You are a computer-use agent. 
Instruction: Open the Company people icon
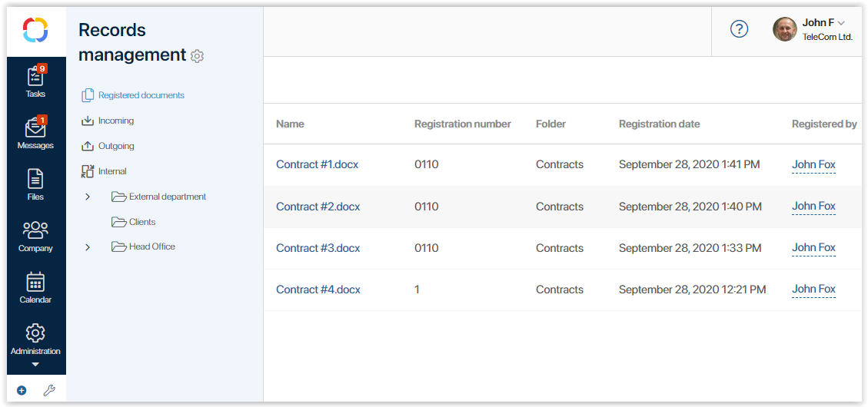coord(35,230)
